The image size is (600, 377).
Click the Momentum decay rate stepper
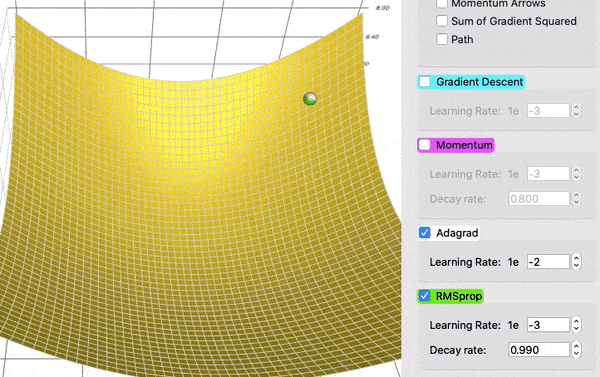(x=576, y=199)
